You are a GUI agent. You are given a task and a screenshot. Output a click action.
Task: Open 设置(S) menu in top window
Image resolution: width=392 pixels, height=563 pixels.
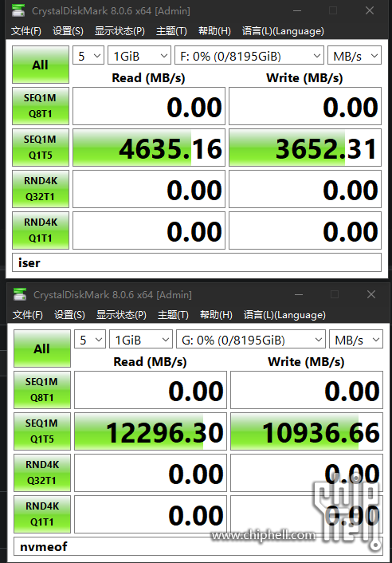click(x=68, y=31)
